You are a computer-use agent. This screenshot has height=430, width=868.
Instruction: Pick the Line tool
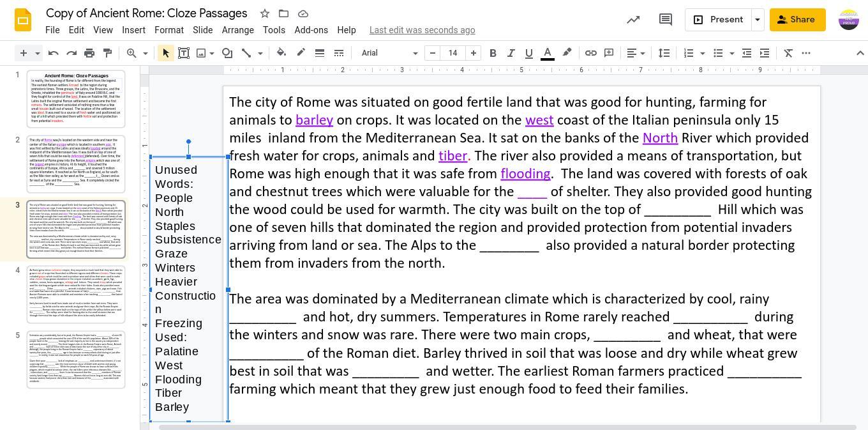246,53
